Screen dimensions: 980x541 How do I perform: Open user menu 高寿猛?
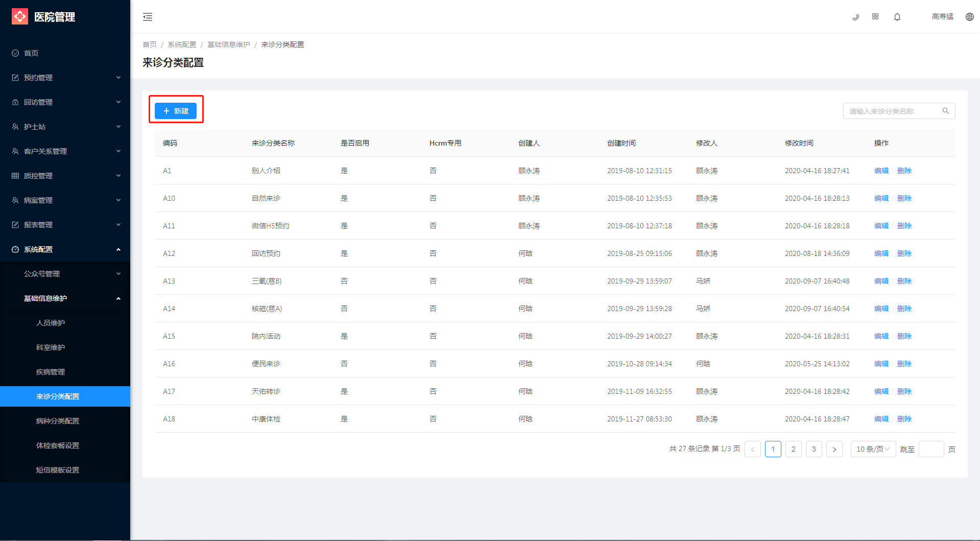[x=943, y=17]
